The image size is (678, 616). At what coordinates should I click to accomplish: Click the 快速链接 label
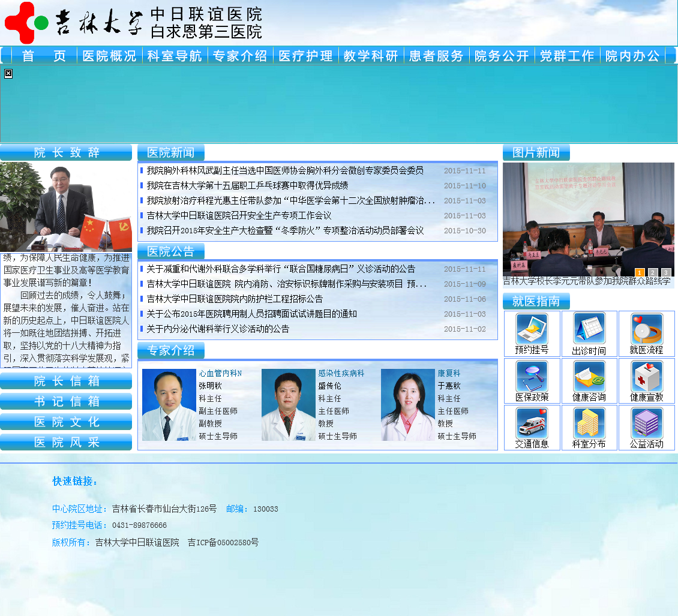[x=74, y=481]
